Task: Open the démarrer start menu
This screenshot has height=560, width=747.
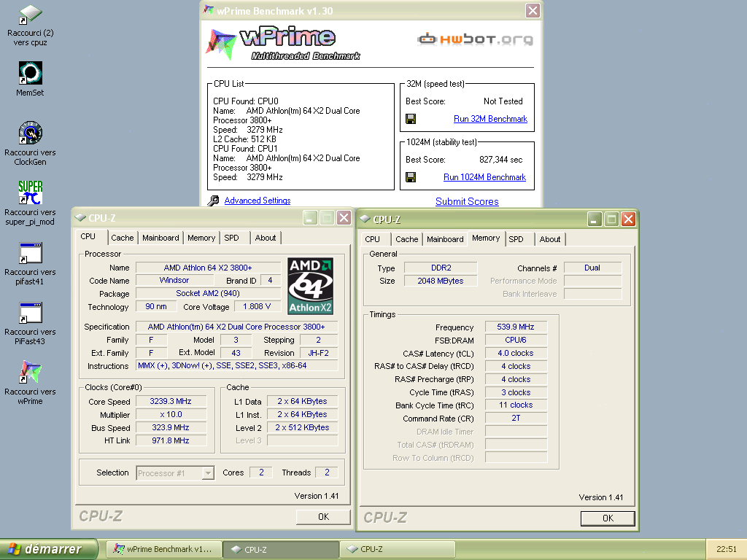Action: [49, 549]
